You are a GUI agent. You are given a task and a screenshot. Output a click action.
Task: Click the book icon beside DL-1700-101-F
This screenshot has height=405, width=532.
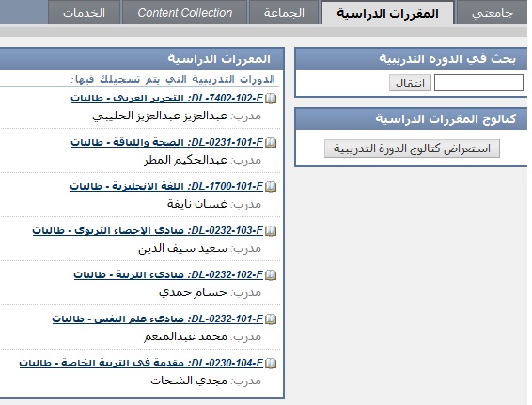271,187
